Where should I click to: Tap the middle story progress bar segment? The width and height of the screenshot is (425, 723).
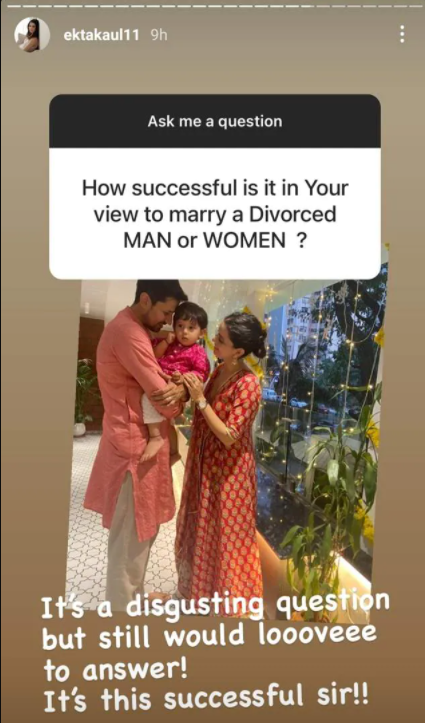[214, 6]
